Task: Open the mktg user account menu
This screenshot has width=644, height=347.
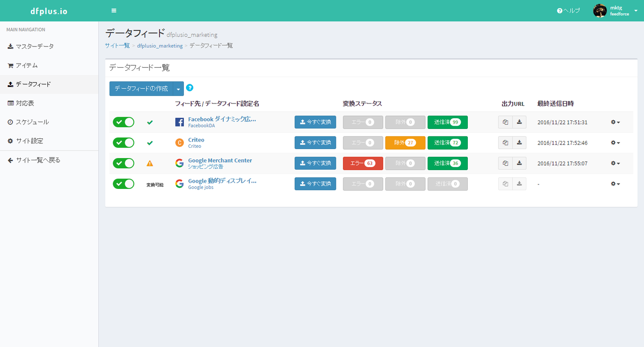Action: click(x=615, y=11)
